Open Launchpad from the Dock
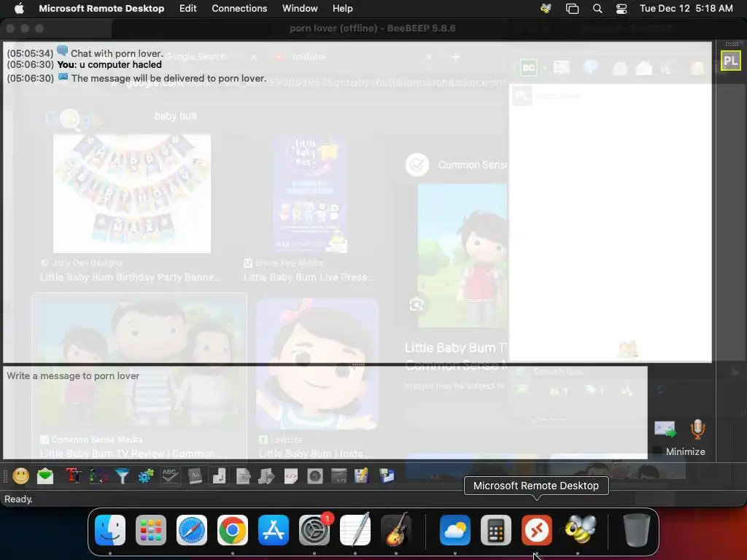 point(151,530)
